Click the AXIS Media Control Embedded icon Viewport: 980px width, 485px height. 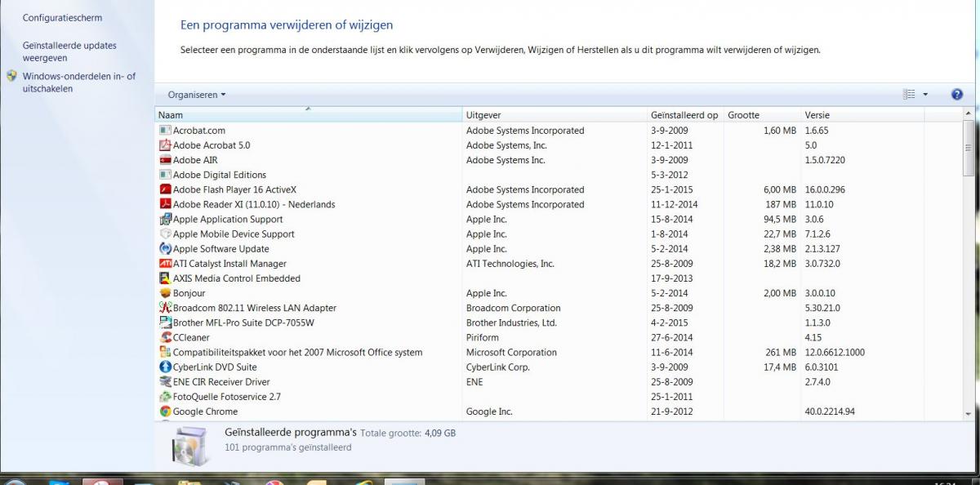coord(166,278)
